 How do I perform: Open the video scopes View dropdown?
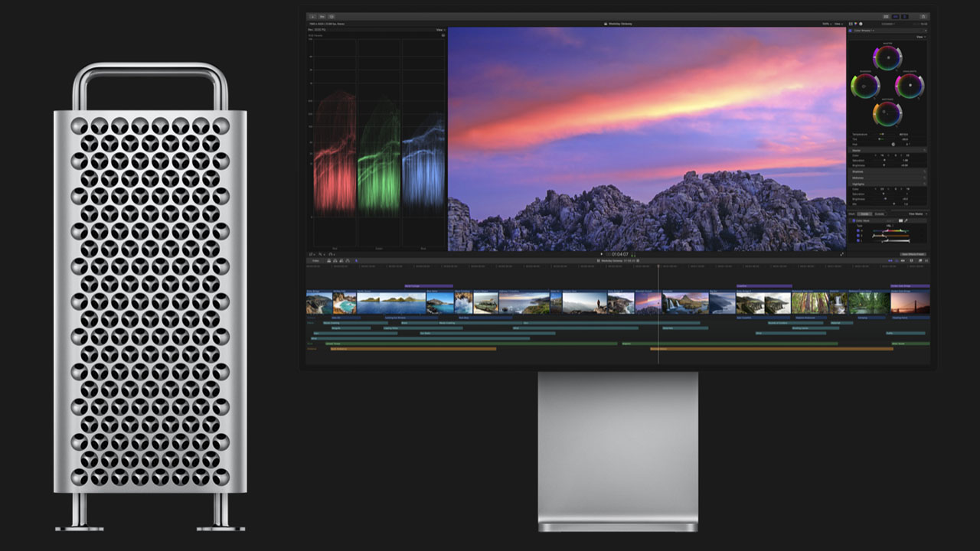[x=440, y=30]
